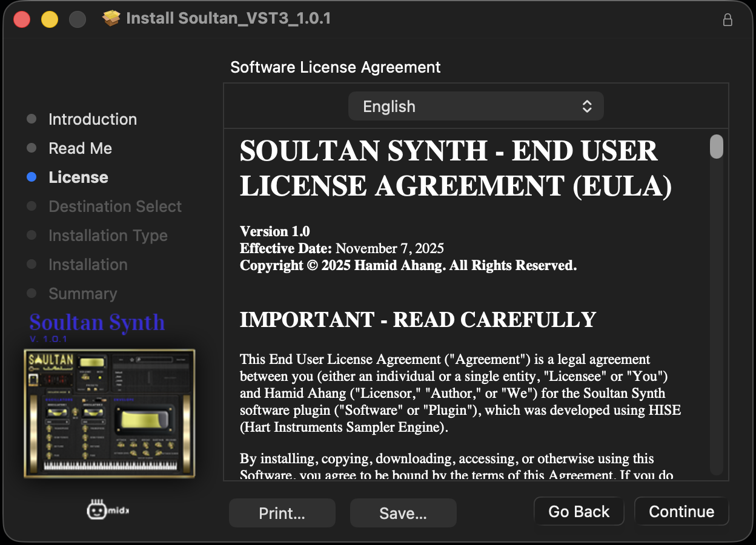The image size is (756, 545).
Task: Click the license text scrollbar thumb
Action: tap(717, 147)
